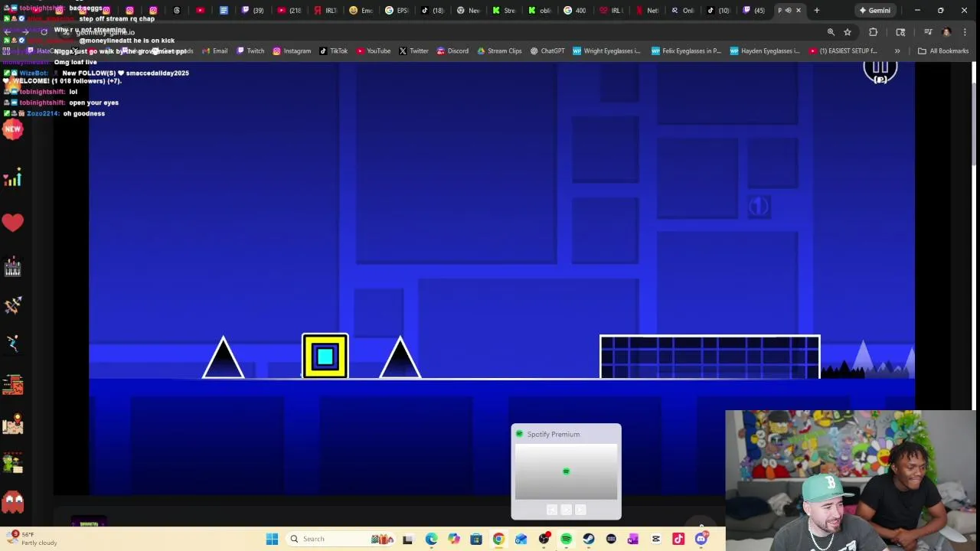The image size is (980, 551).
Task: Open the piano keyboard game icon
Action: [x=12, y=267]
